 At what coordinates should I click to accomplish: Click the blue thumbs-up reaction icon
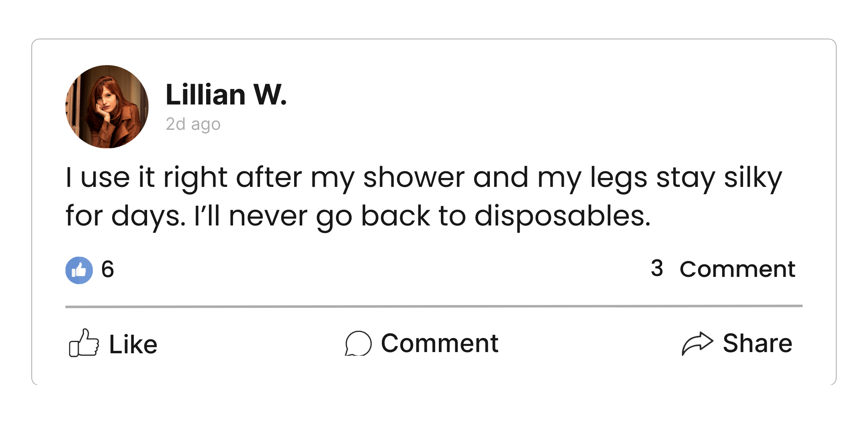(x=79, y=270)
